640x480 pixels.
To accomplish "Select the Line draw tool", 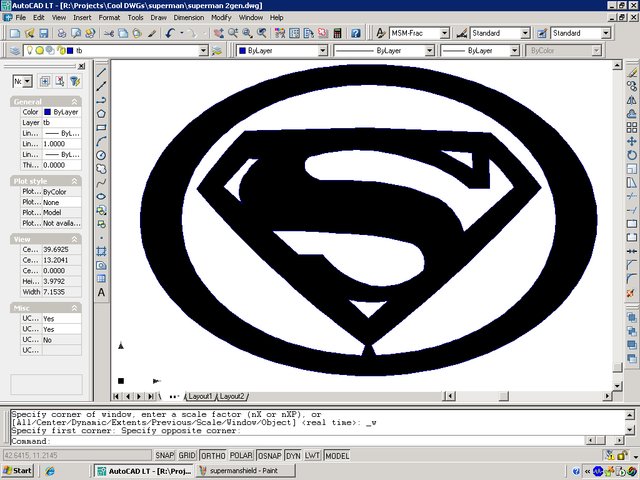I will 102,72.
